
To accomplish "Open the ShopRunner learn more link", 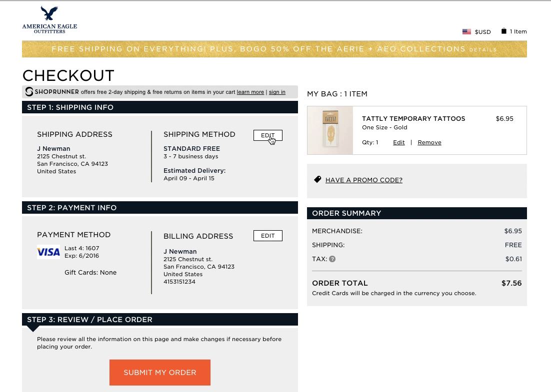I will pos(250,92).
